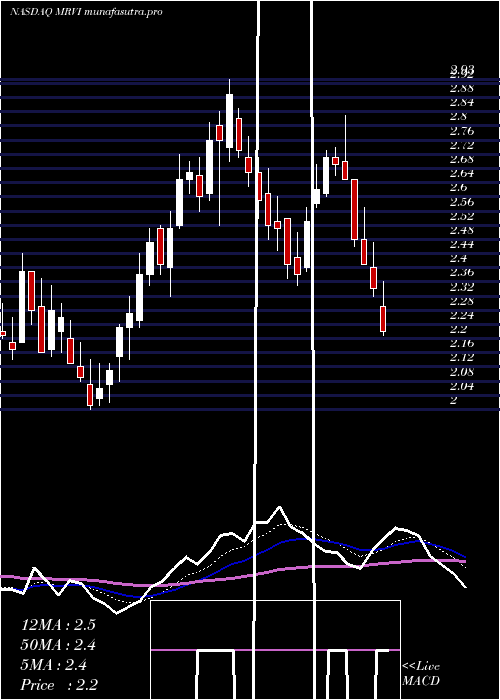This screenshot has width=500, height=700.
Task: Click the 2.64 price axis label
Action: point(462,174)
